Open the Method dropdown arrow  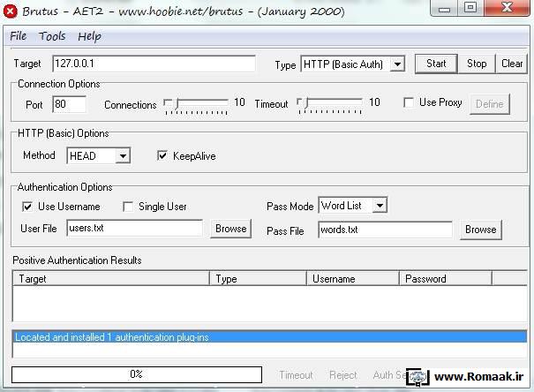pyautogui.click(x=123, y=156)
